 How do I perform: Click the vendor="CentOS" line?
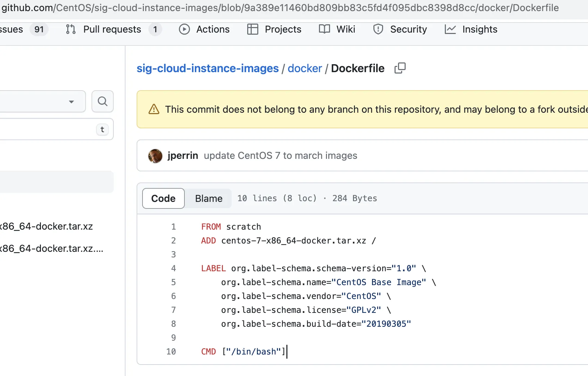306,296
